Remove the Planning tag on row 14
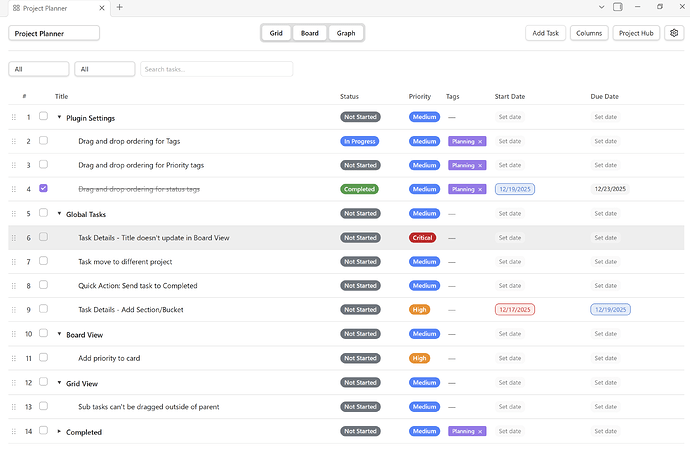The width and height of the screenshot is (690, 461). coord(480,431)
